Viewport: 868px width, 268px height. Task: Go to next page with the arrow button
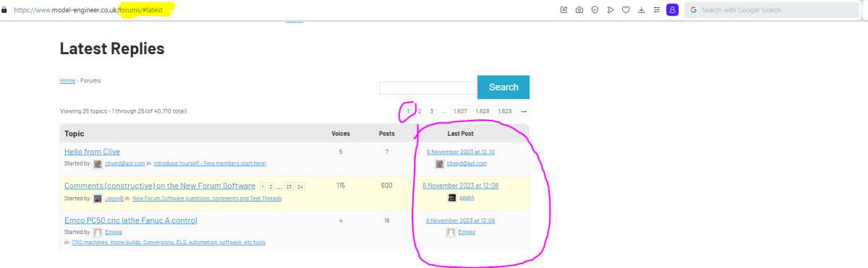524,111
